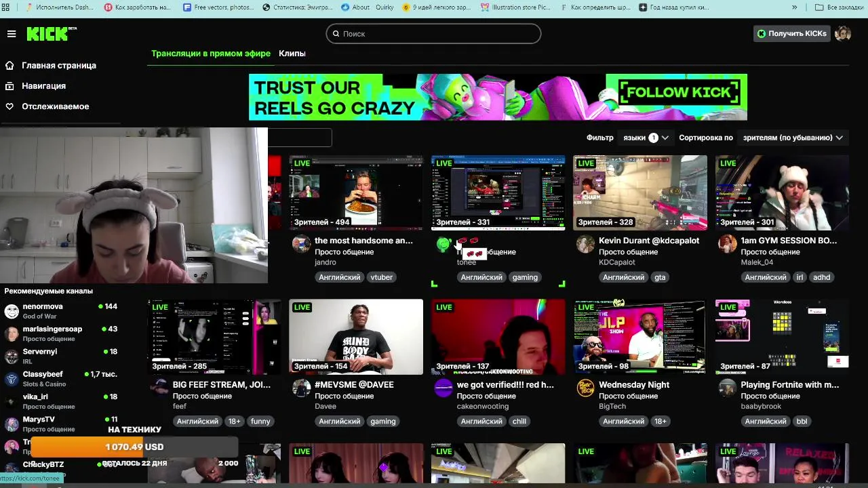Open 1am GYM SESSION stream thumbnail
868x488 pixels.
pos(782,193)
